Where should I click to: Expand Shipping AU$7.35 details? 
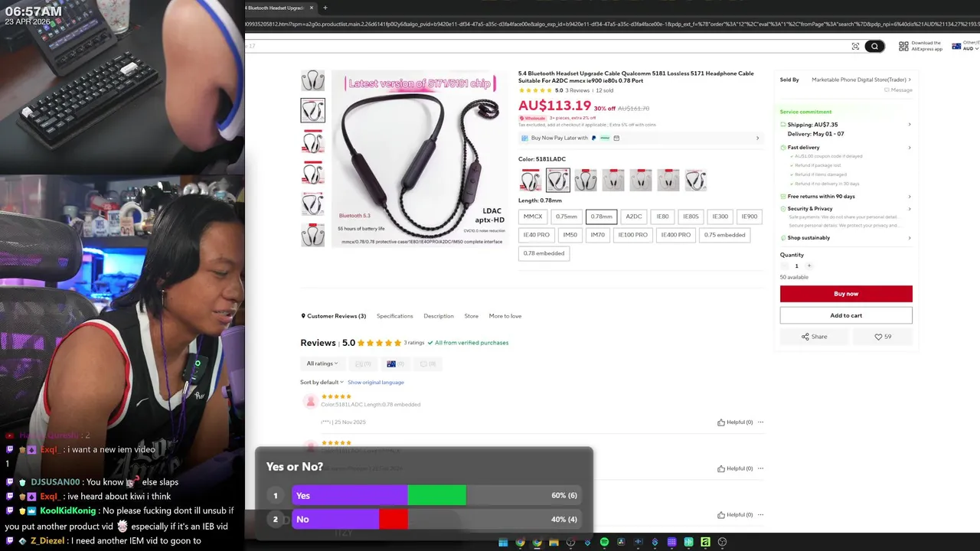click(x=910, y=125)
